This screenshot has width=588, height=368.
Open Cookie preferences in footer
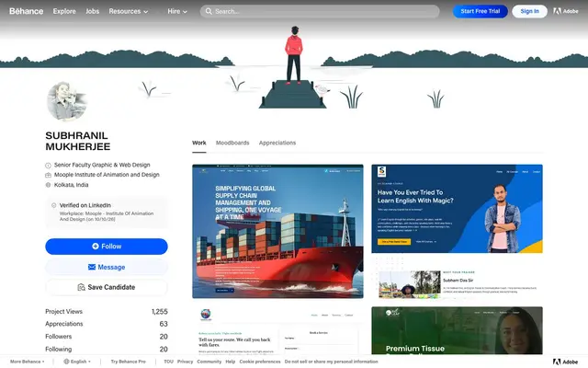260,362
